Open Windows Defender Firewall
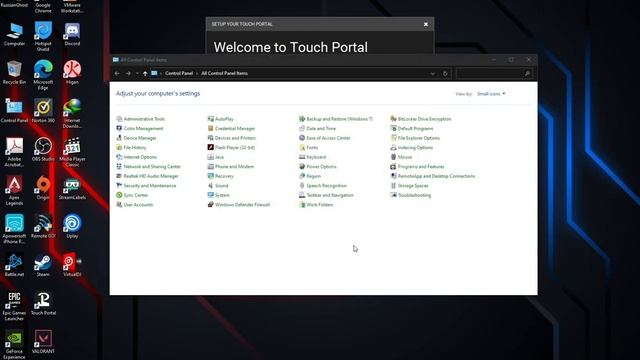Screen dimensions: 640x360 click(x=239, y=204)
